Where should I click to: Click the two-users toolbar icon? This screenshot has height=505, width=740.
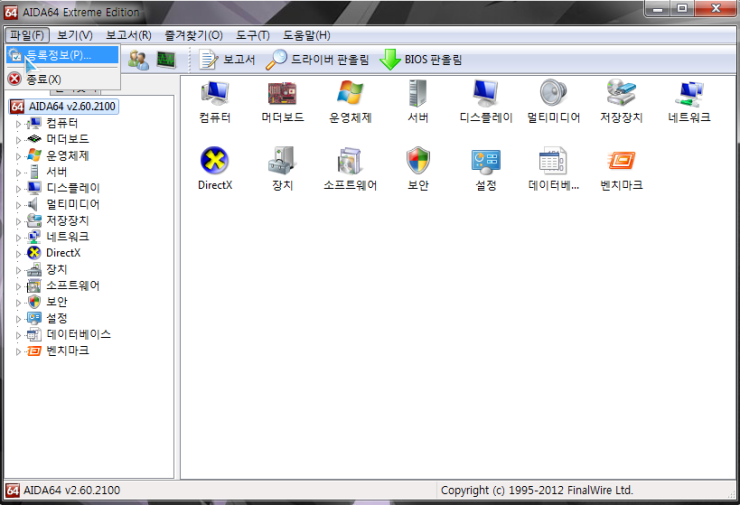[x=138, y=60]
